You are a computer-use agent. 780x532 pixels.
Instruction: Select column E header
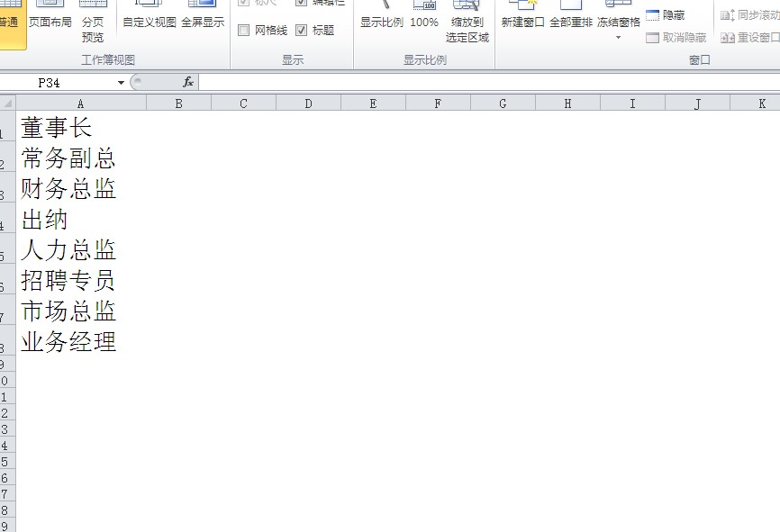pos(373,104)
